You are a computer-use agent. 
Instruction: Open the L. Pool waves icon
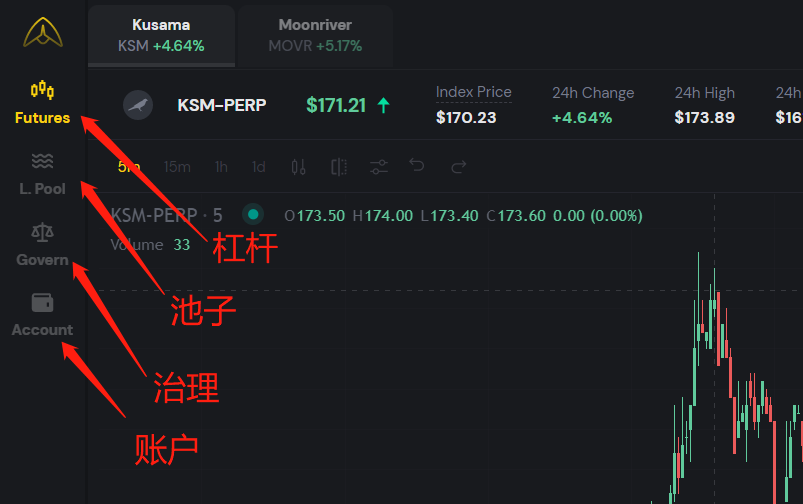[x=43, y=161]
